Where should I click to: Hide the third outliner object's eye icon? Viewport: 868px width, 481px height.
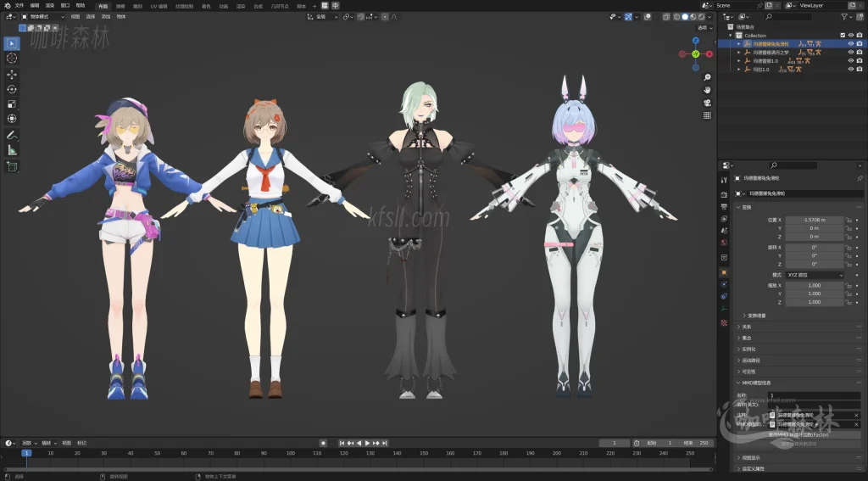(851, 60)
